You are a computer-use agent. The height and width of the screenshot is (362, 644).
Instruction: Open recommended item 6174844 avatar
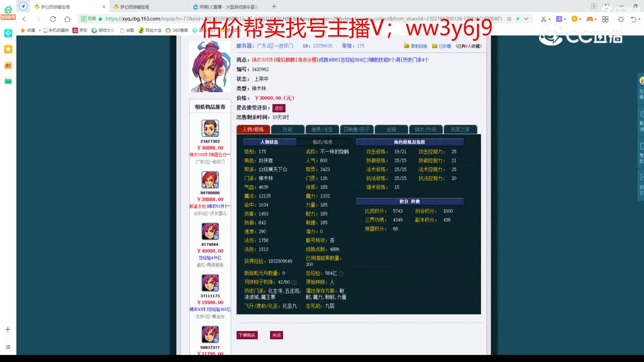(x=210, y=231)
